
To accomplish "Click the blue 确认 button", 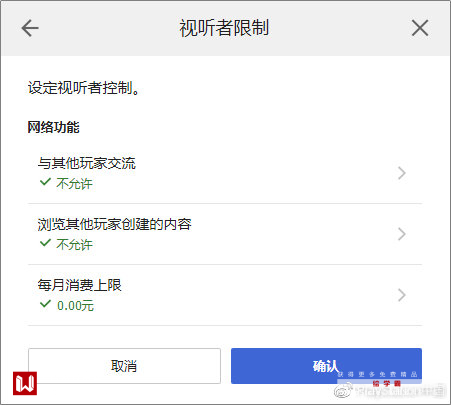I will click(326, 366).
